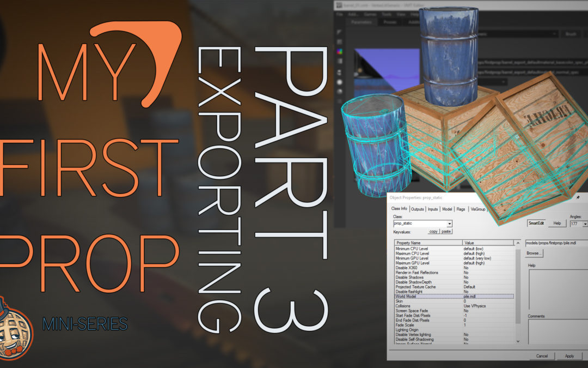Select the Disable Self-Shadowing property
This screenshot has height=368, width=588.
[454, 340]
